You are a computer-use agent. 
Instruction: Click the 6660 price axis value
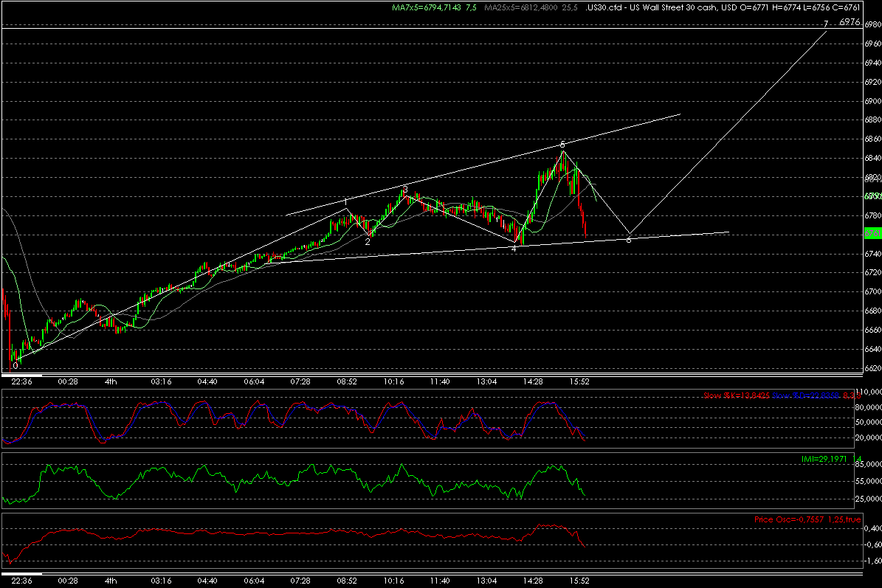tap(873, 330)
